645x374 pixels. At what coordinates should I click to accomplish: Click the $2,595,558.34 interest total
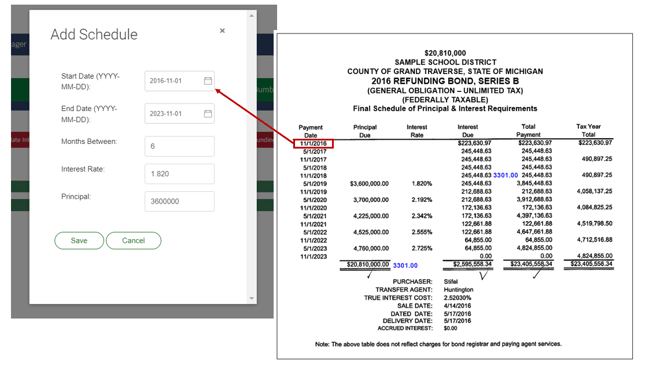coord(472,264)
